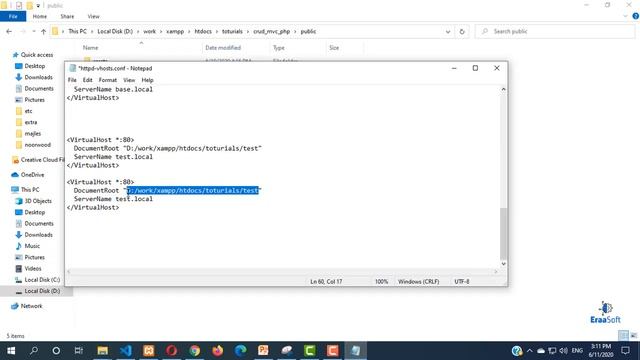Open the 'noorwood' pinned folder
640x360 pixels.
pos(37,145)
